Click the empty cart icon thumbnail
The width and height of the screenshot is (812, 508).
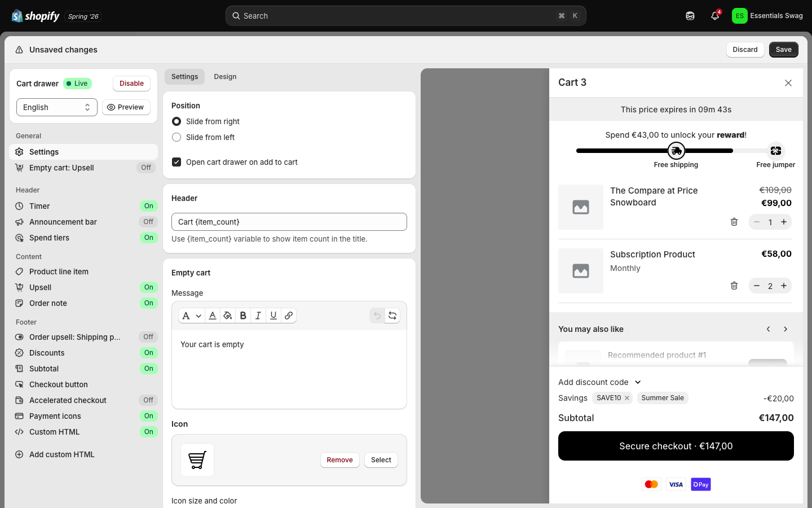pyautogui.click(x=197, y=460)
